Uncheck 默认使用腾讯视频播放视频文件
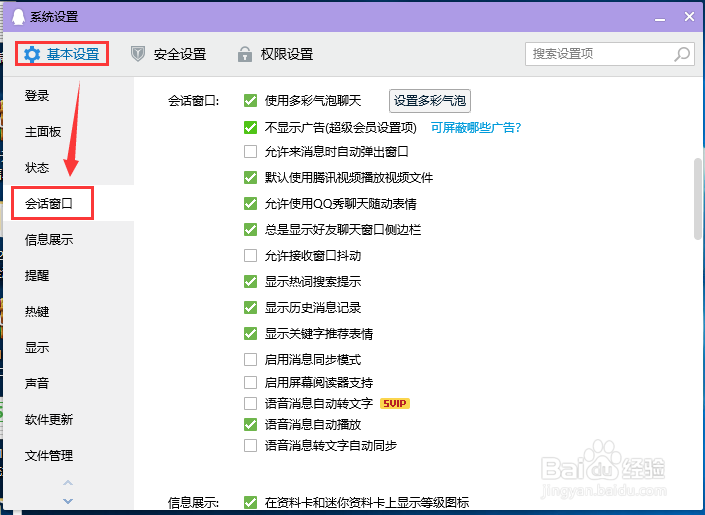The height and width of the screenshot is (515, 705). pyautogui.click(x=250, y=177)
